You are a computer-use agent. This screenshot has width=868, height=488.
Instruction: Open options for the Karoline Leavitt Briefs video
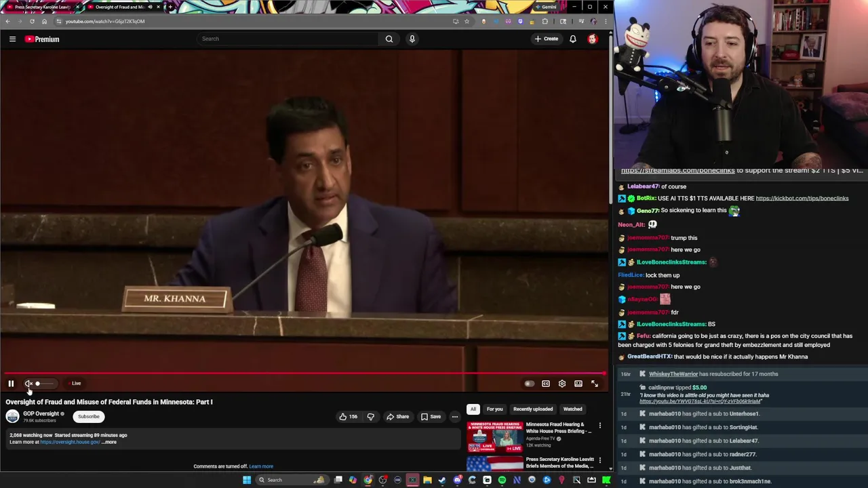[599, 460]
